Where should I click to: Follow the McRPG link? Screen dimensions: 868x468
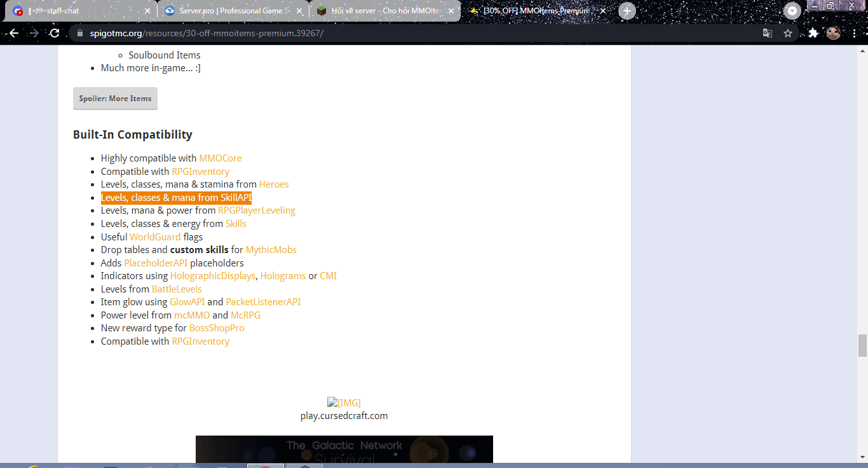[245, 315]
